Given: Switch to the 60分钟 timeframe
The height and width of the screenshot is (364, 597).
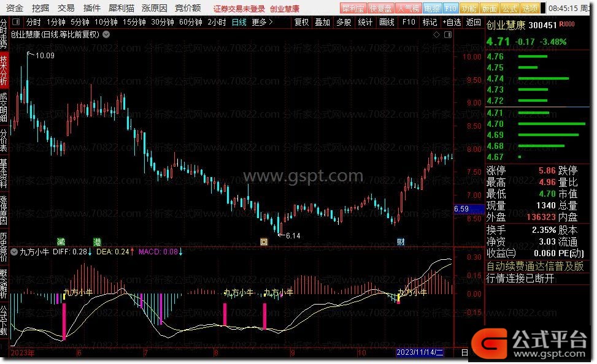Looking at the screenshot, I should pyautogui.click(x=191, y=22).
